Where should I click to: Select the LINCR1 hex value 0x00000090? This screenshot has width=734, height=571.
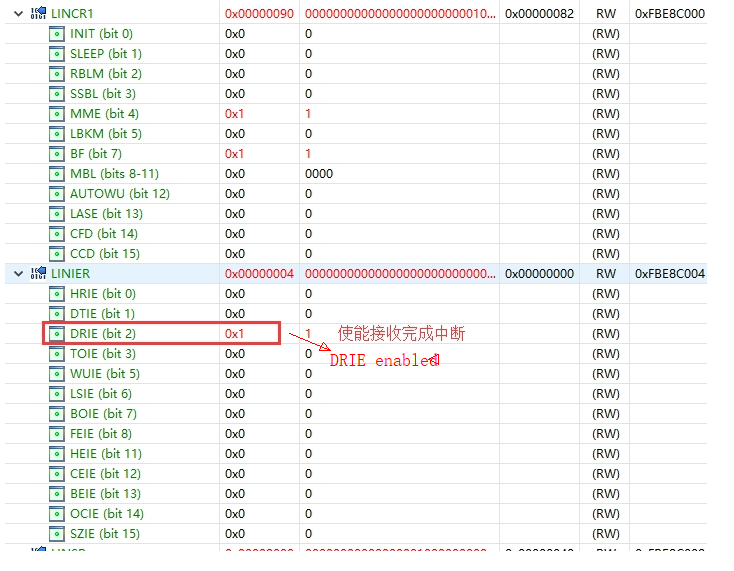259,14
